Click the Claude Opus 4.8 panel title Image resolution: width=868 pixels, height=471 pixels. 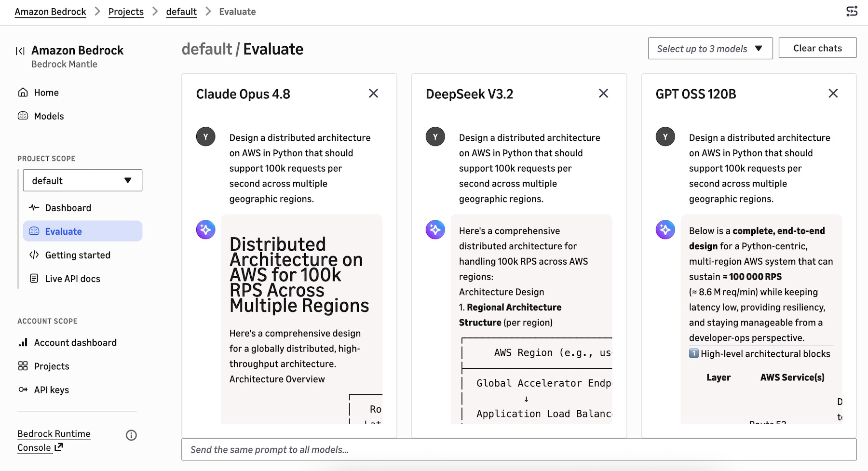click(x=243, y=94)
